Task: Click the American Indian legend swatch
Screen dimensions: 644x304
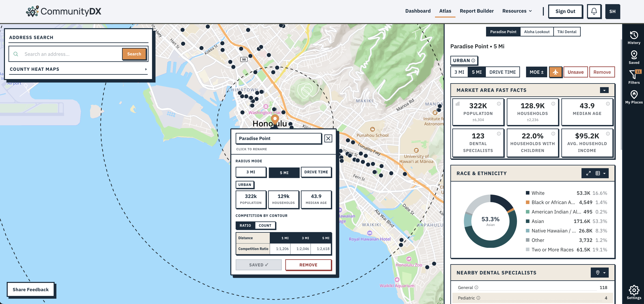Action: click(527, 212)
